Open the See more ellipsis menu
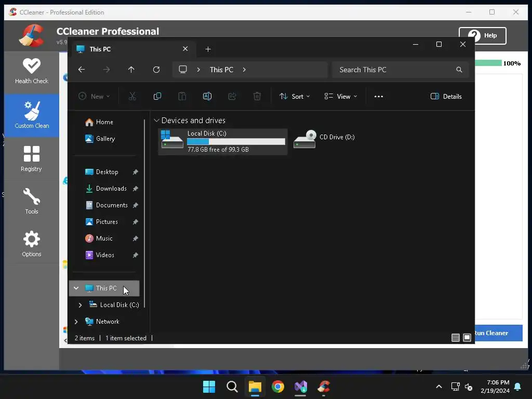Screen dimensions: 532x399 point(379,96)
